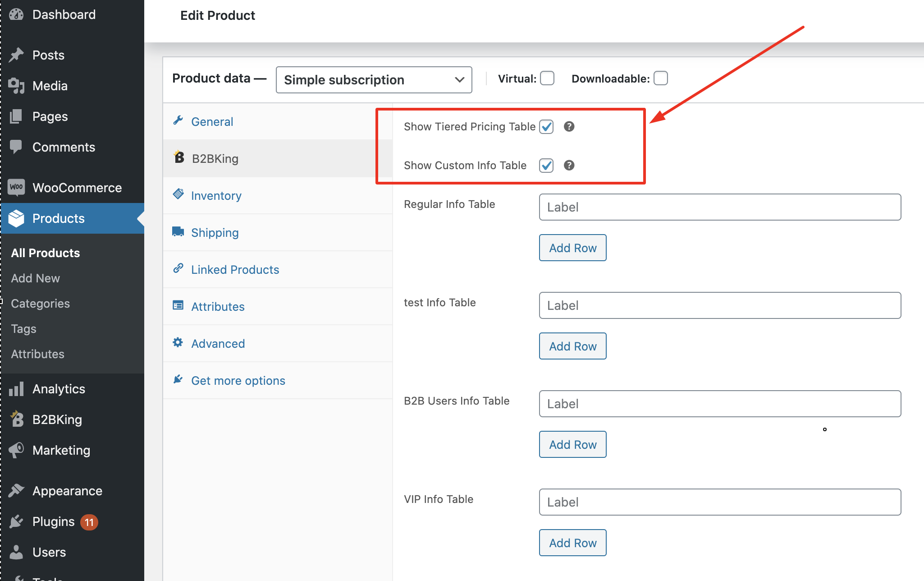Switch to the Inventory product tab
This screenshot has height=581, width=924.
pos(278,195)
